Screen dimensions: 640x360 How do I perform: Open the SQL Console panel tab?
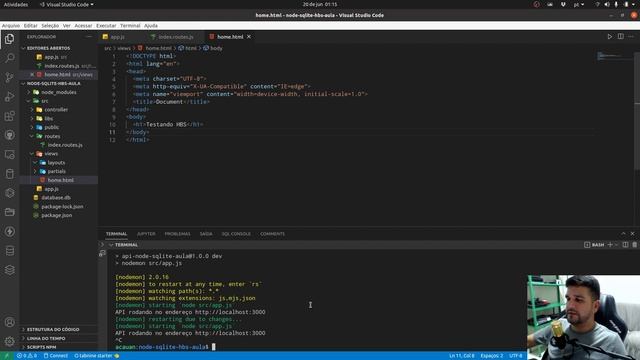(x=236, y=234)
